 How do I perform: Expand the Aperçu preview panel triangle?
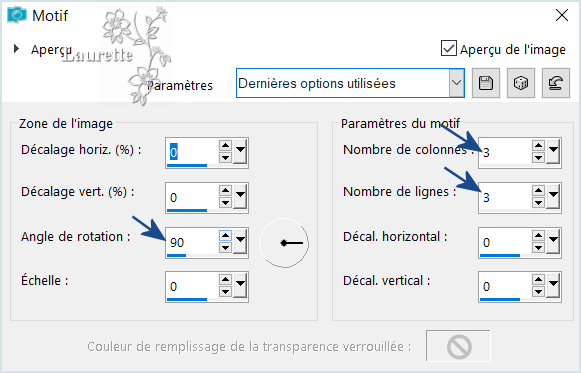pyautogui.click(x=16, y=49)
